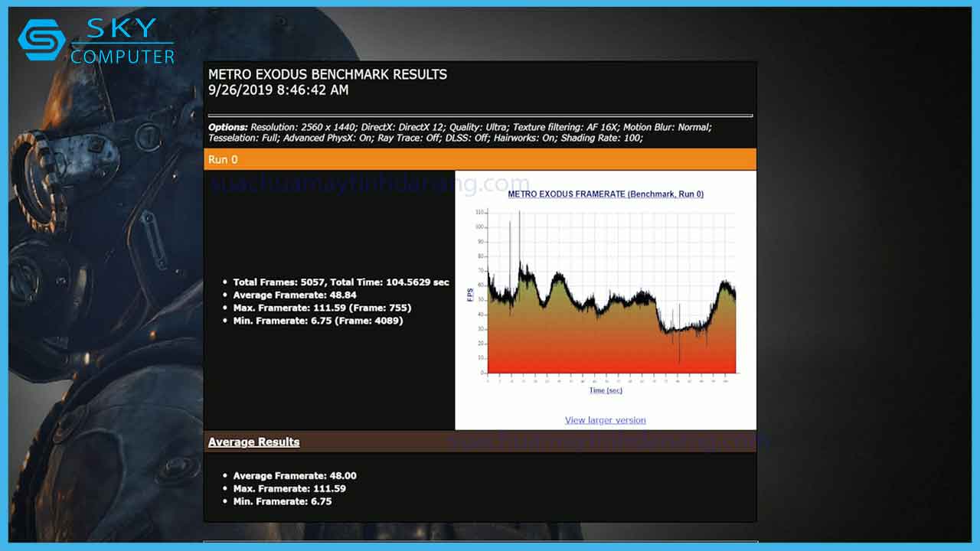Screen dimensions: 980x551
Task: Select the 'METRO EXODUS BENCHMARK RESULTS' heading
Action: tap(328, 74)
